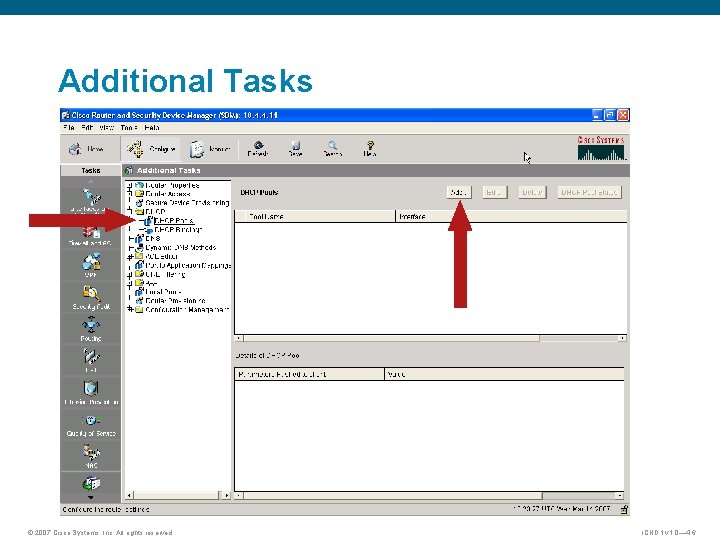Open the VPN task
The width and height of the screenshot is (720, 540).
pos(91,265)
